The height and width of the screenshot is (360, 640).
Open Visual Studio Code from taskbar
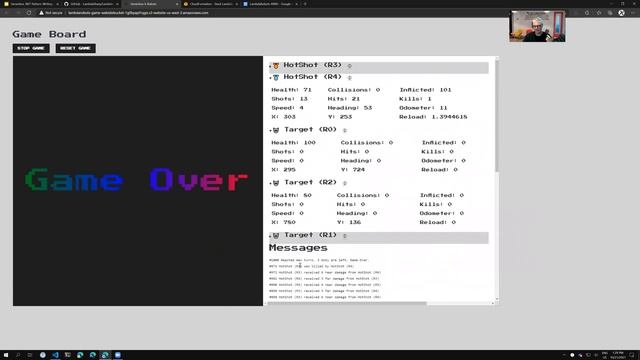click(x=55, y=355)
